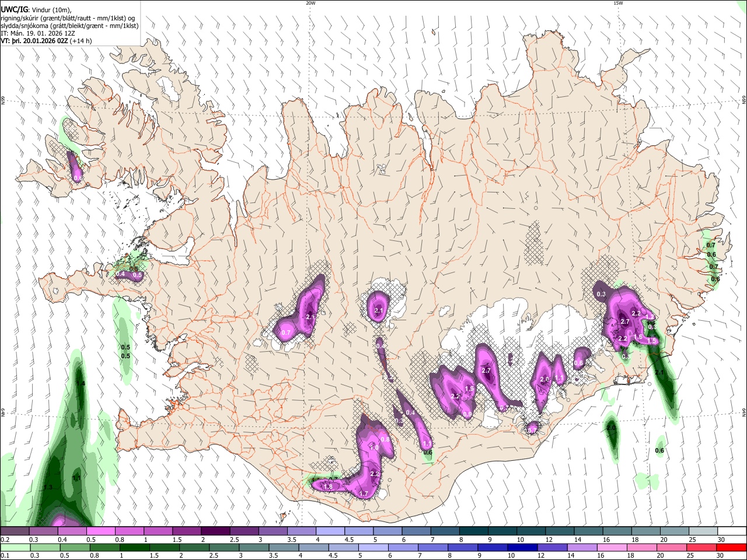The height and width of the screenshot is (560, 747).
Task: Click the '1.4' rain value off southwest coast
Action: (81, 383)
